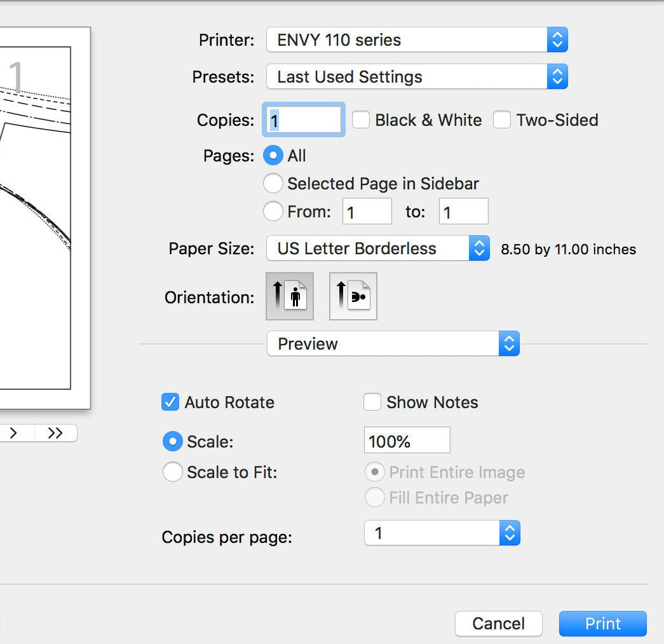Select the From page range radio button
Viewport: 664px width, 644px height.
pyautogui.click(x=273, y=212)
